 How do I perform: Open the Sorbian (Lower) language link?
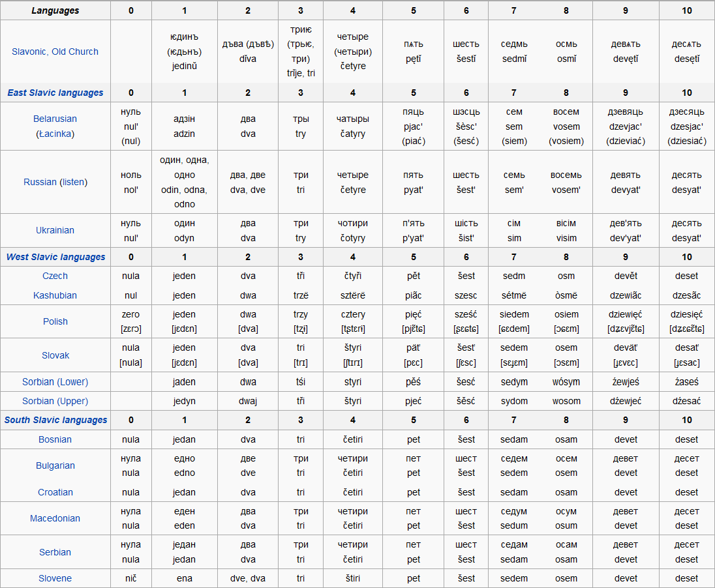point(55,382)
